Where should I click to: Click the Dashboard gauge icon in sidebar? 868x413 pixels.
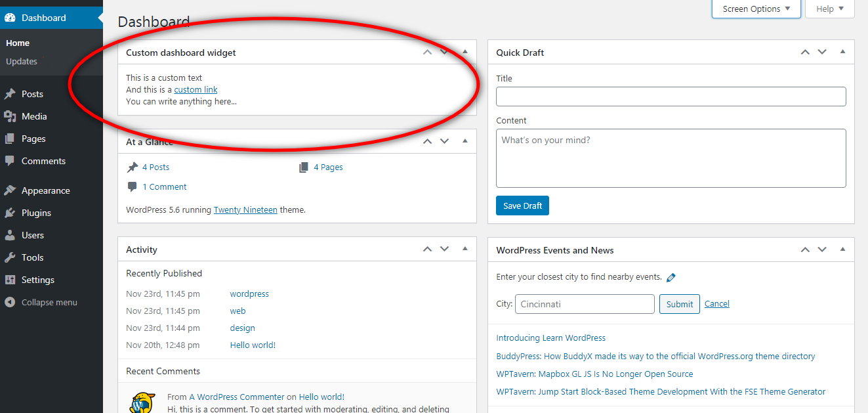coord(10,18)
